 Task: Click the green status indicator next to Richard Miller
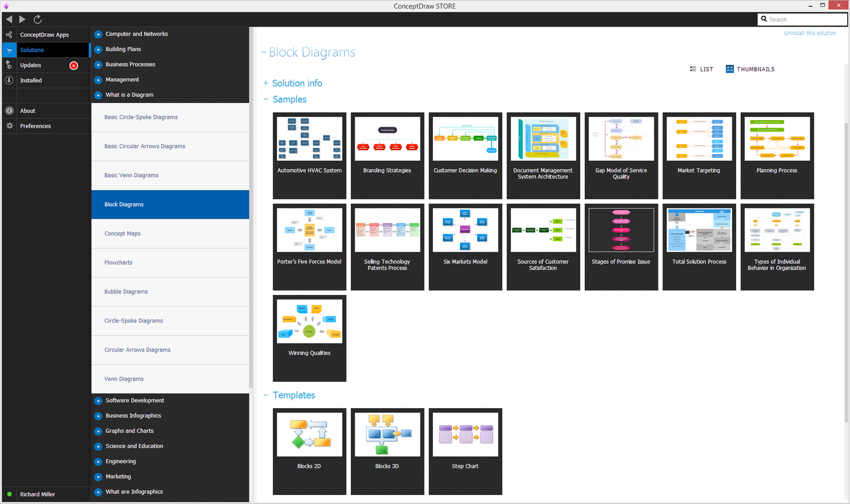(8, 494)
